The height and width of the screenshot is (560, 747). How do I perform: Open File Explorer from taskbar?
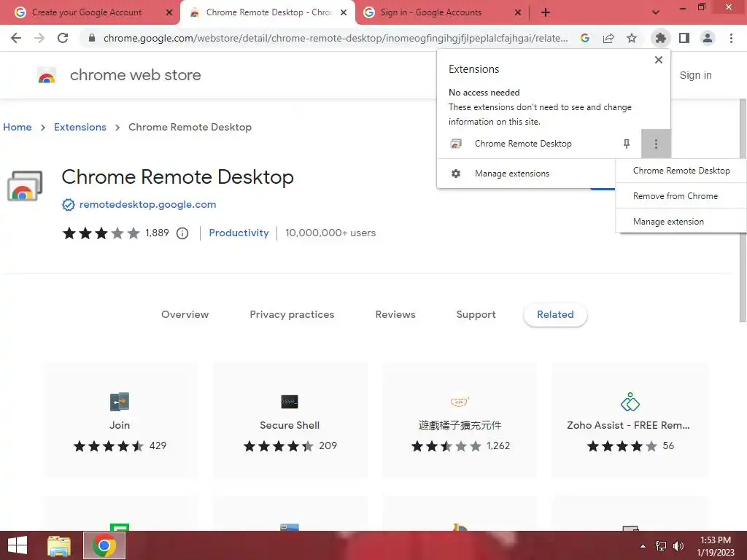click(59, 545)
